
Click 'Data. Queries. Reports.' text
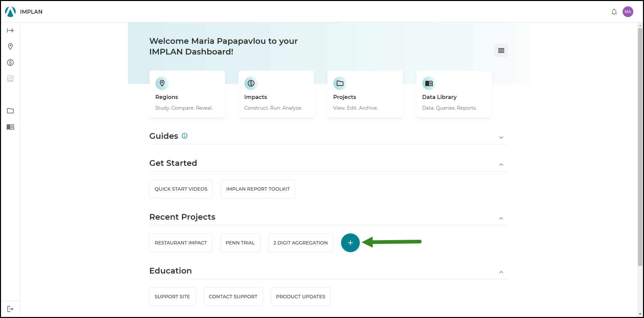(449, 108)
